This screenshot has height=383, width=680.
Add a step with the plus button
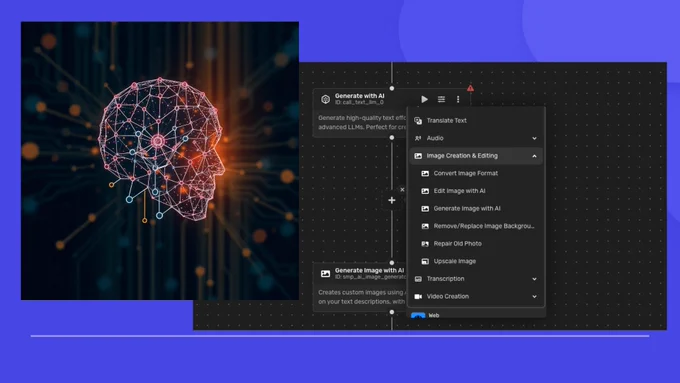[x=392, y=200]
